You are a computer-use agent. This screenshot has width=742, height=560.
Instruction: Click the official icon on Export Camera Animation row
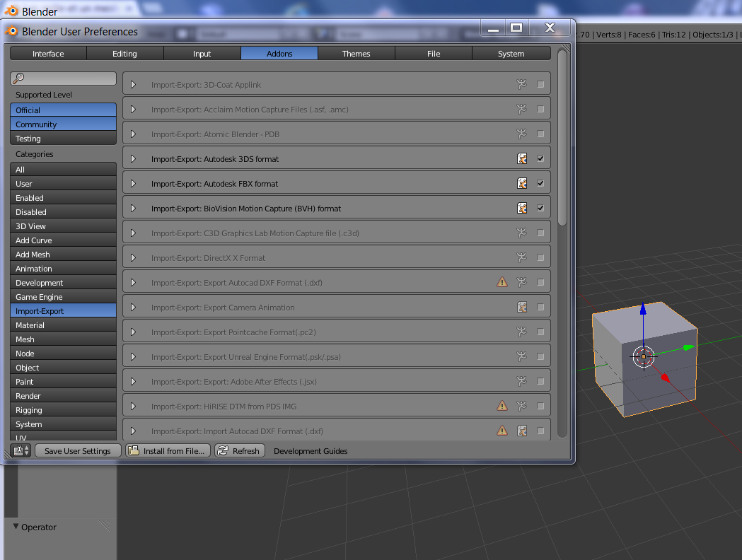(522, 307)
